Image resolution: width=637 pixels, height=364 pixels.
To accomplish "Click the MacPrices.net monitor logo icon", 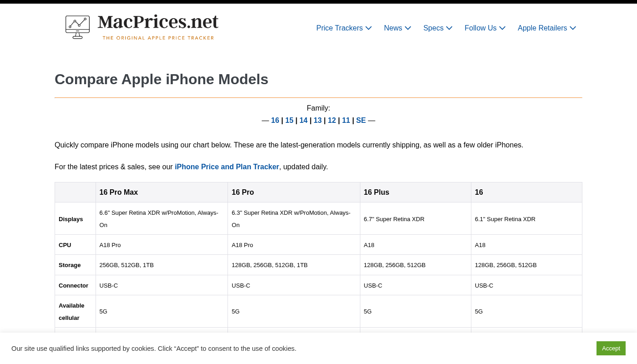I will point(77,27).
